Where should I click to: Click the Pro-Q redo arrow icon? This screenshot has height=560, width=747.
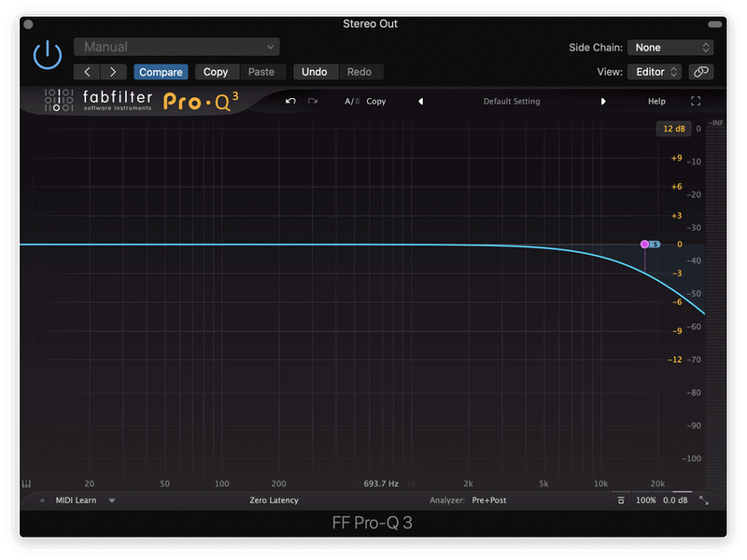pos(313,101)
